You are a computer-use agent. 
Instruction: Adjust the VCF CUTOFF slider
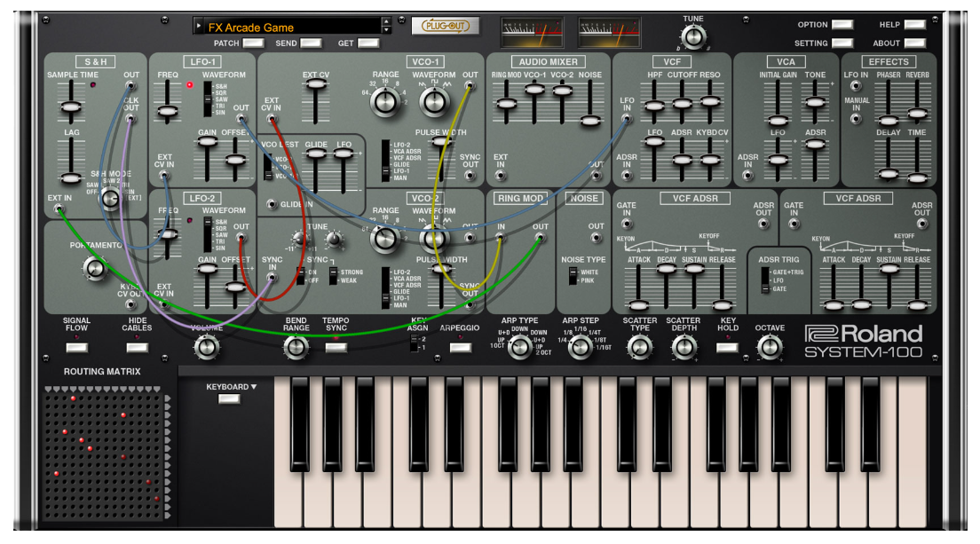click(681, 102)
